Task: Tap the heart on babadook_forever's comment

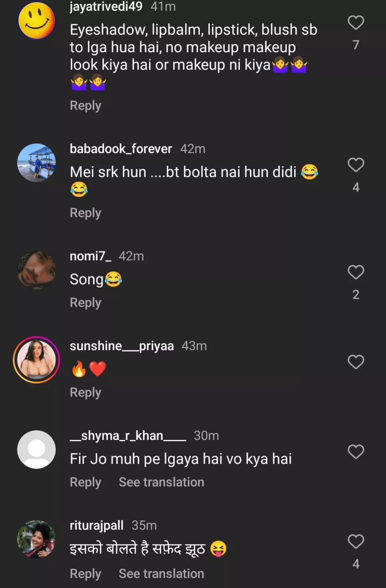Action: point(356,165)
